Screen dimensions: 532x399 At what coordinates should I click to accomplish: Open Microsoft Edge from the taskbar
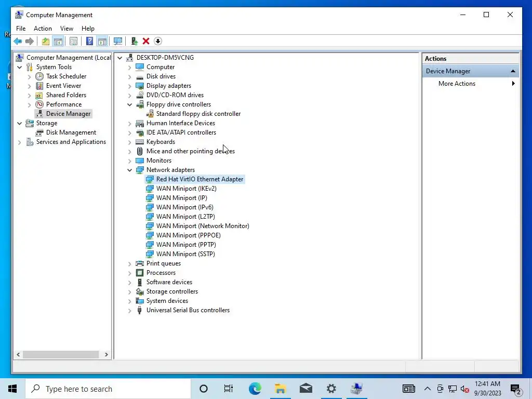[255, 389]
